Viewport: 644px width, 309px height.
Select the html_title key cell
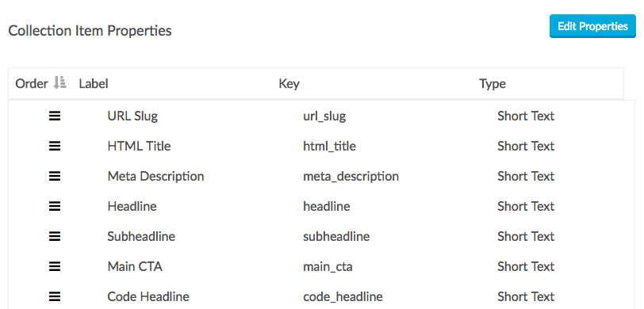pos(329,146)
